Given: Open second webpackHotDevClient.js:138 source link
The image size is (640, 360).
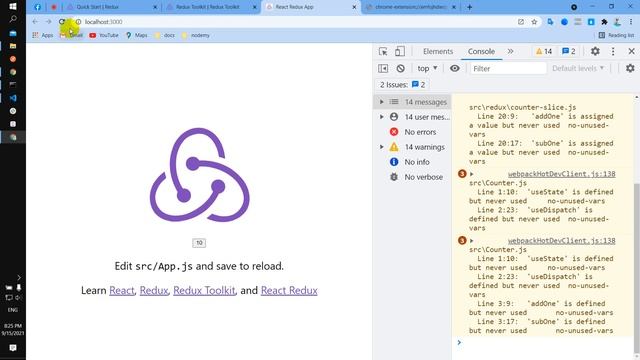Looking at the screenshot, I should [561, 241].
